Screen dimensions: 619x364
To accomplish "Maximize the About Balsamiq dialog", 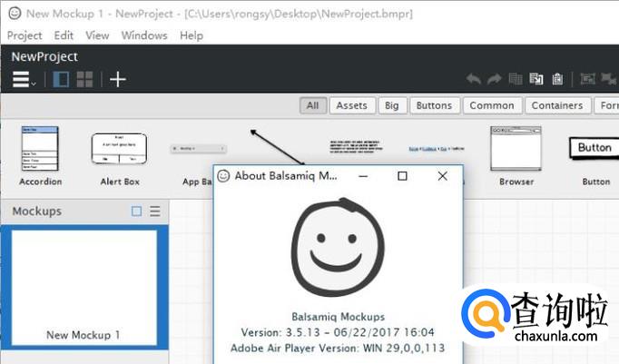I will click(402, 176).
